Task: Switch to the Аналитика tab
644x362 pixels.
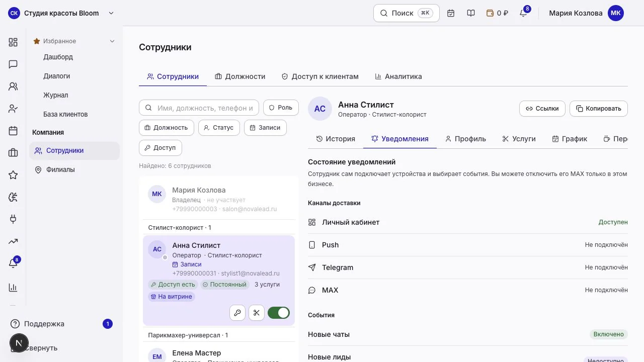Action: pos(398,76)
